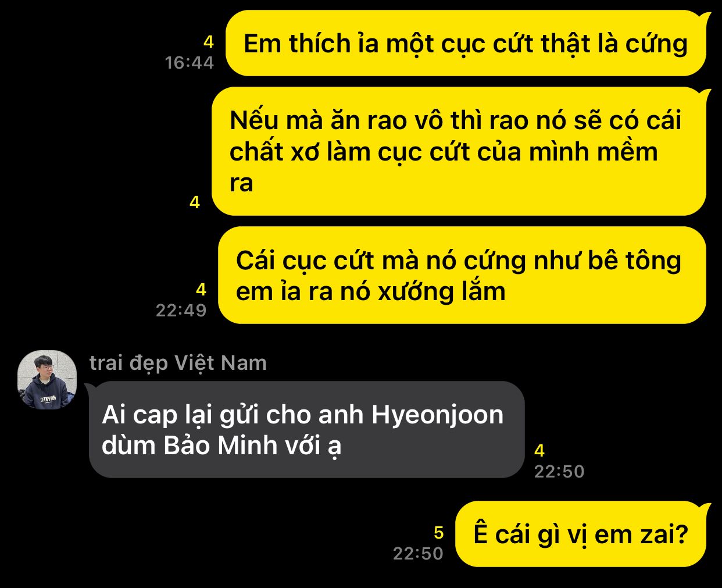The image size is (722, 588).
Task: Tap the 22:49 timestamp
Action: pos(181,310)
